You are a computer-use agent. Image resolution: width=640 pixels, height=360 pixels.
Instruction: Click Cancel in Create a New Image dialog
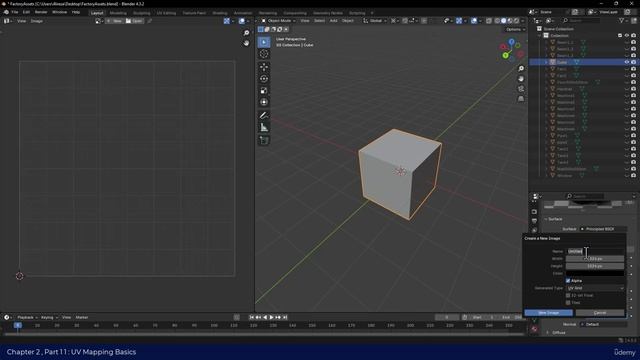[x=600, y=313]
